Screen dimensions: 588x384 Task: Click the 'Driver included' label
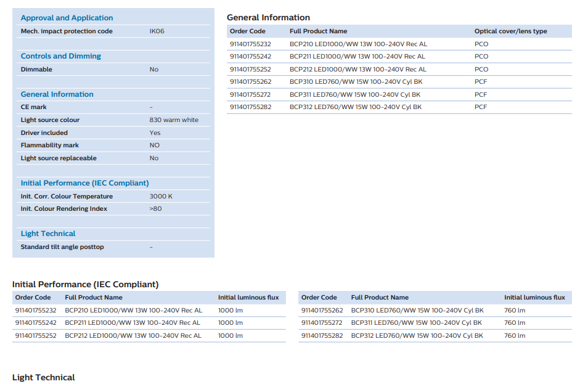44,133
